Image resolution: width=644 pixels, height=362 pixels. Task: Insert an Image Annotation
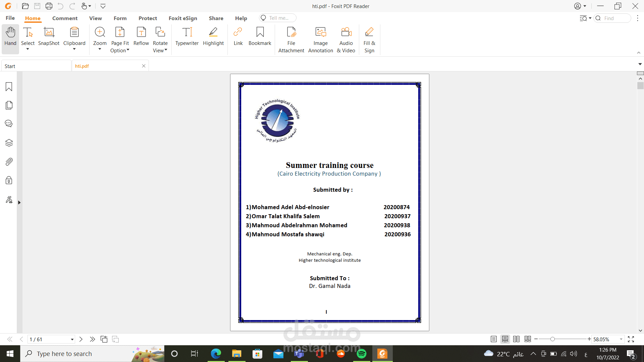(320, 40)
